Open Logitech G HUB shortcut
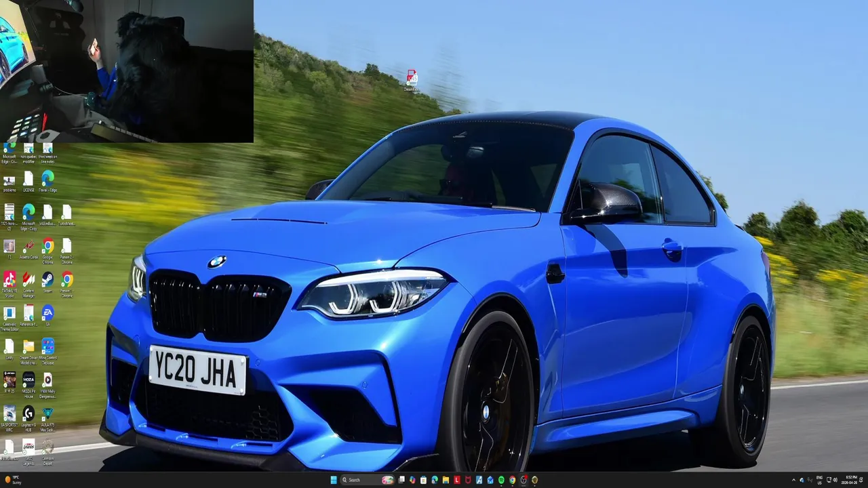The height and width of the screenshot is (488, 868). click(28, 419)
